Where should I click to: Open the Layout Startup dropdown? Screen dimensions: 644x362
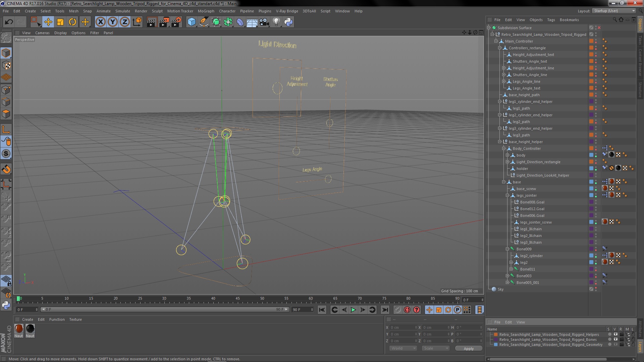(x=614, y=11)
